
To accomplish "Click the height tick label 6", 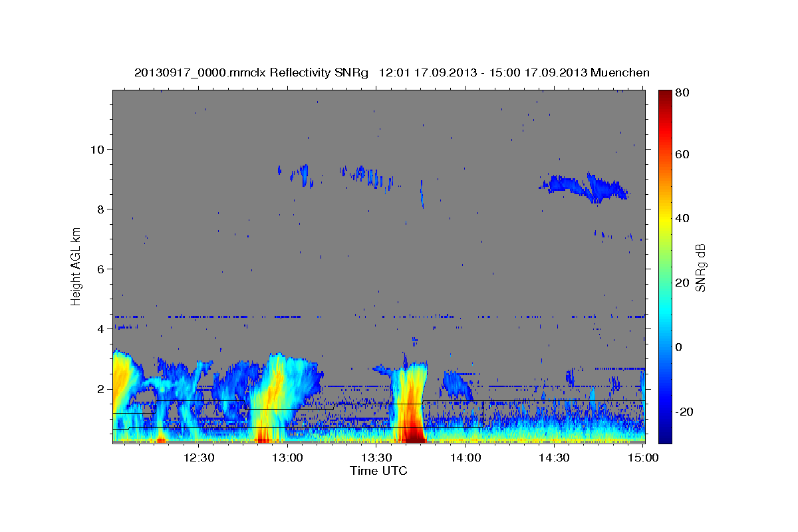I will (100, 269).
